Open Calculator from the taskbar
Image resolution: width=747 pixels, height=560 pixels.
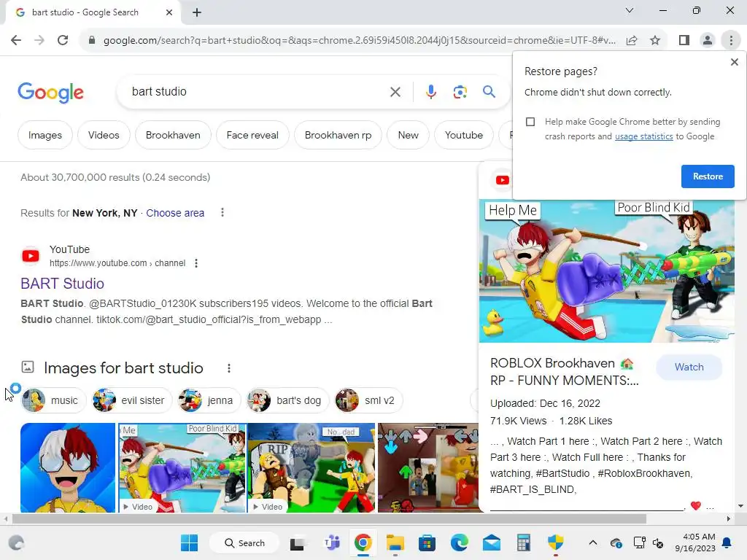(x=523, y=542)
